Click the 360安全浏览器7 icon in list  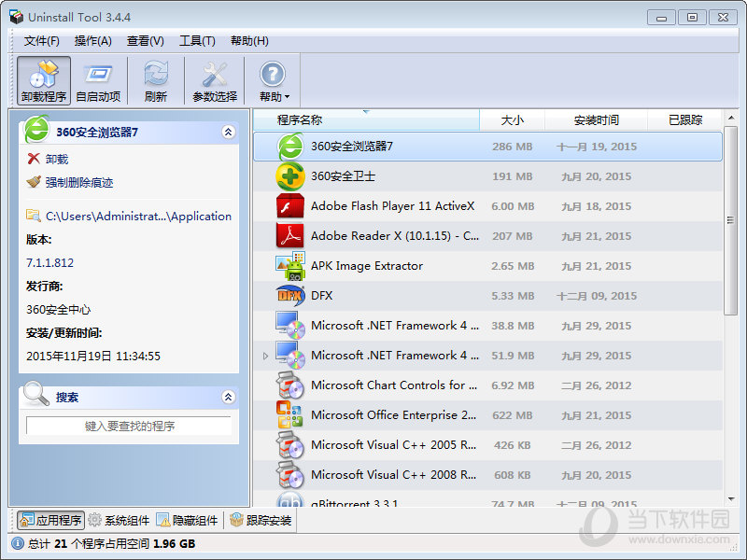tap(290, 147)
